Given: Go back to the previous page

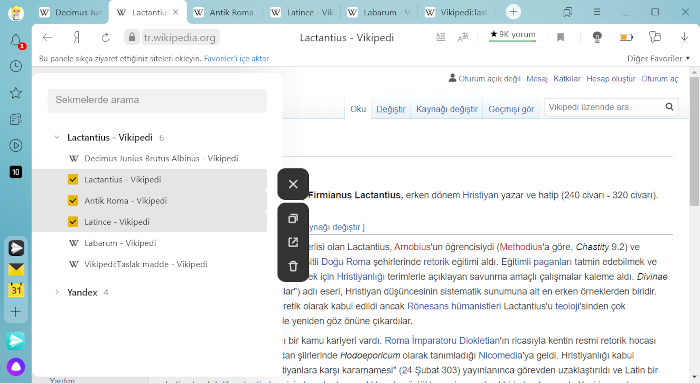Looking at the screenshot, I should pos(47,38).
